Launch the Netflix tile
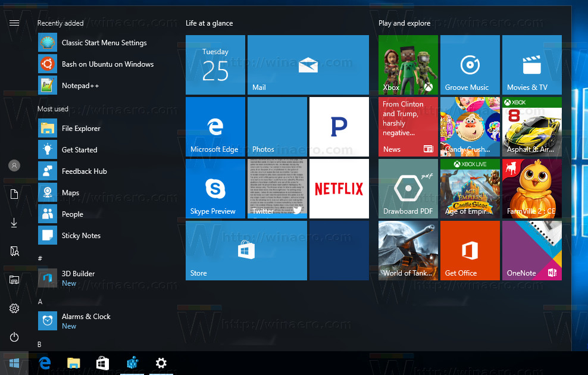This screenshot has width=588, height=375. 339,188
